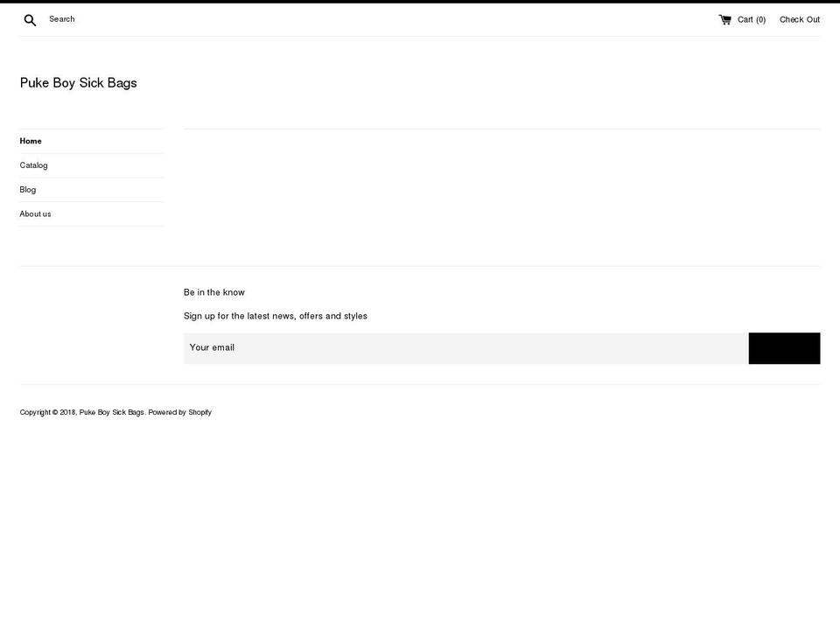Click the Puke Boy Sick Bags store title
The height and width of the screenshot is (630, 840).
pos(78,83)
